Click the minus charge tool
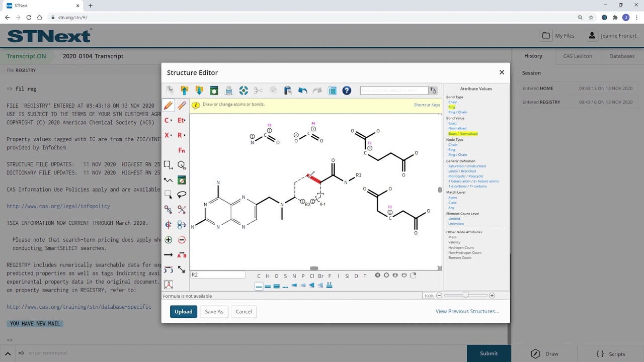Viewport: 644px width, 362px height. (182, 240)
